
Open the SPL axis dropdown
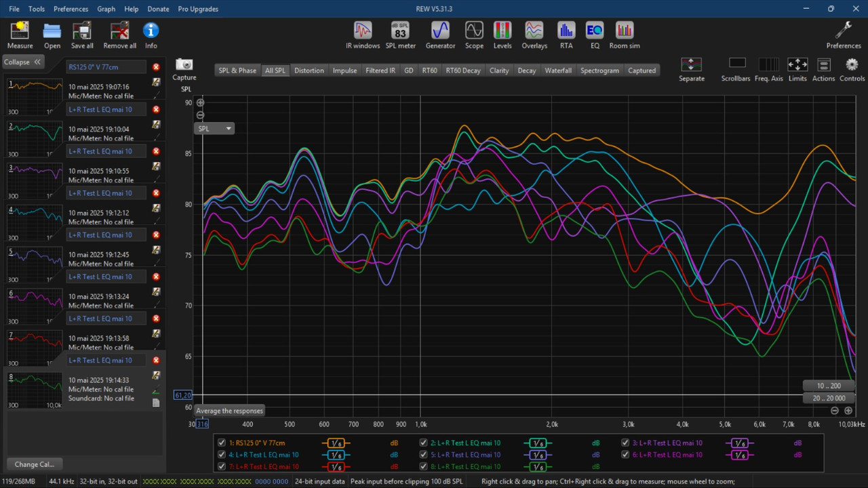214,128
